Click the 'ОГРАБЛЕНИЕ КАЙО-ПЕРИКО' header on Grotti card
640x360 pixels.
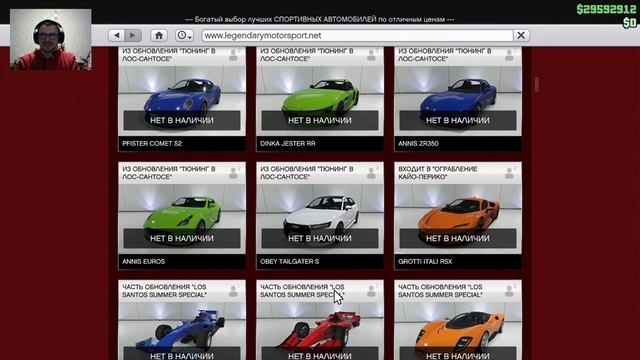pos(438,173)
